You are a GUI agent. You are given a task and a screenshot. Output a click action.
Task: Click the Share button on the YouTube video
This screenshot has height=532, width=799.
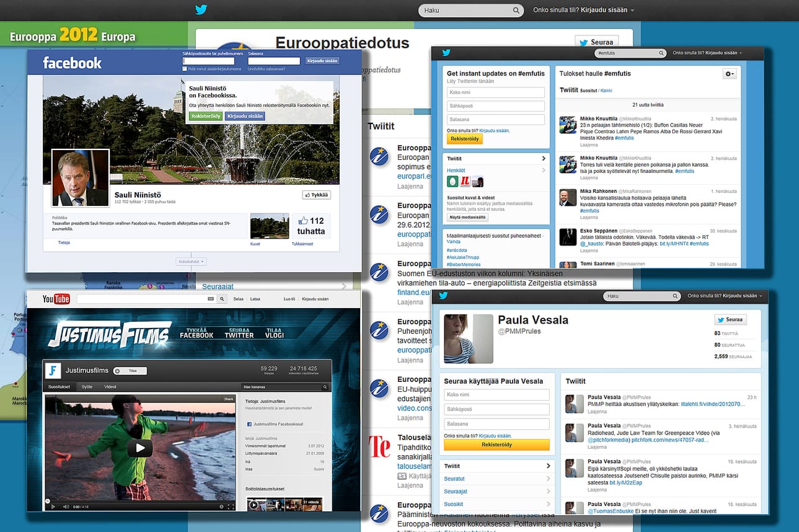(x=229, y=399)
